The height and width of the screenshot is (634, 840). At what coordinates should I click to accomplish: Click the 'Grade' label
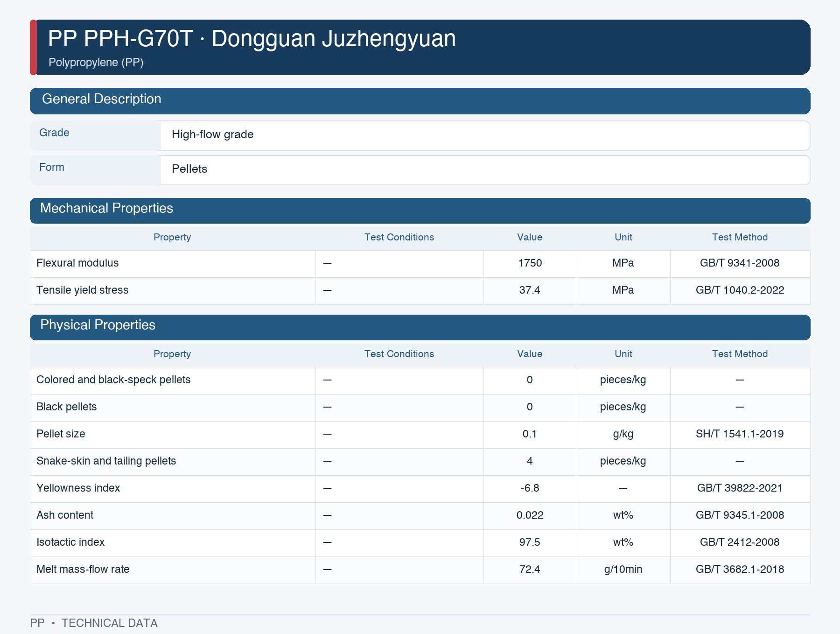54,133
